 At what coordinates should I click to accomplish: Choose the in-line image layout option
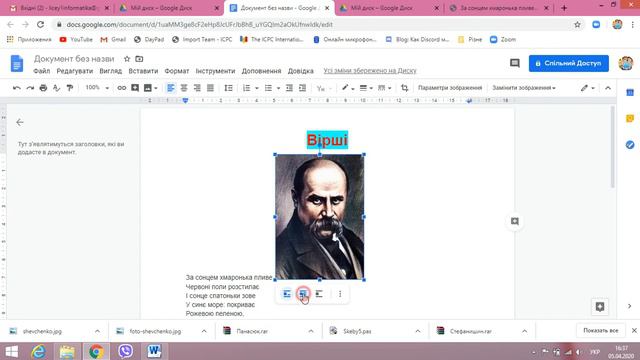click(287, 294)
